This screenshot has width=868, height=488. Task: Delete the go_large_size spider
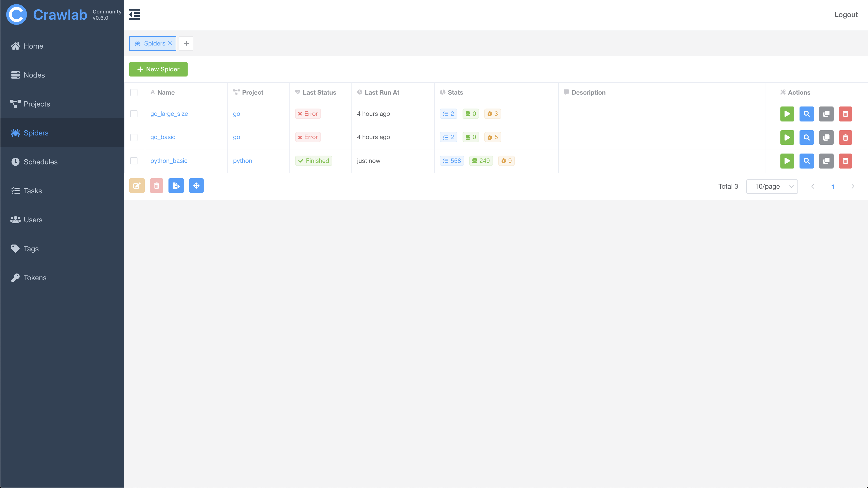coord(845,114)
